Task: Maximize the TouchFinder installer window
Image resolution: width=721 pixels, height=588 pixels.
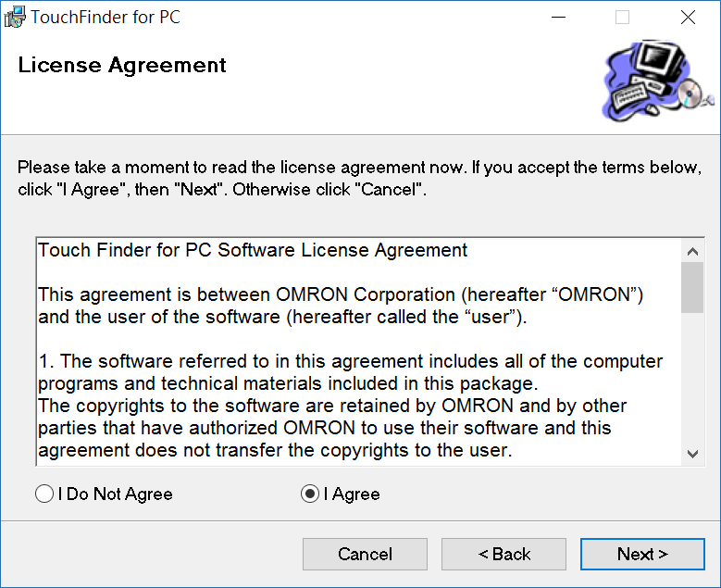Action: click(x=622, y=17)
